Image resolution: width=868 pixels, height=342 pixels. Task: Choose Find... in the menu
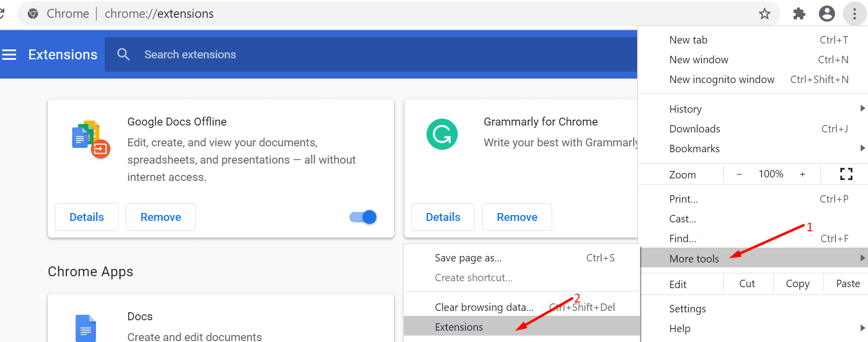(753, 239)
